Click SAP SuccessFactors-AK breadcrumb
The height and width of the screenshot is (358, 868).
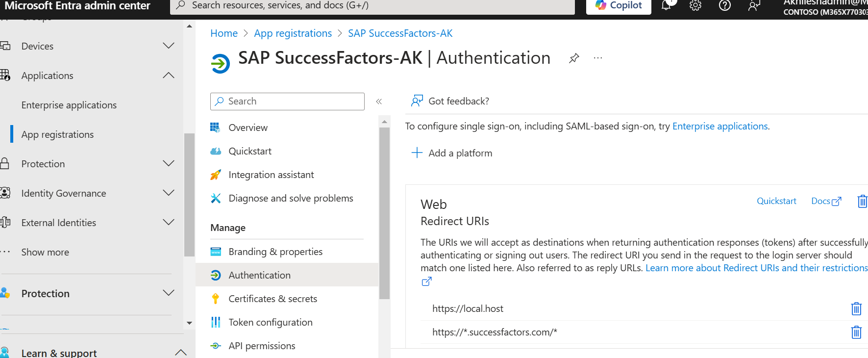click(x=400, y=33)
